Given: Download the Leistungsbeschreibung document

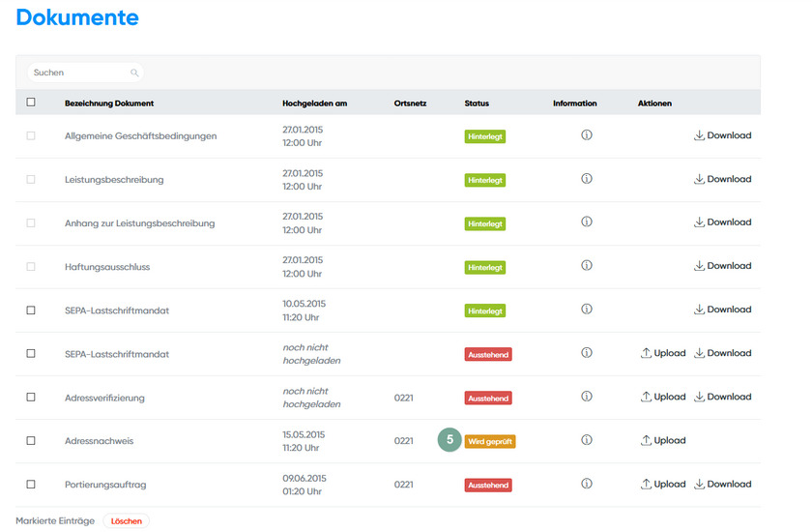Looking at the screenshot, I should coord(722,179).
